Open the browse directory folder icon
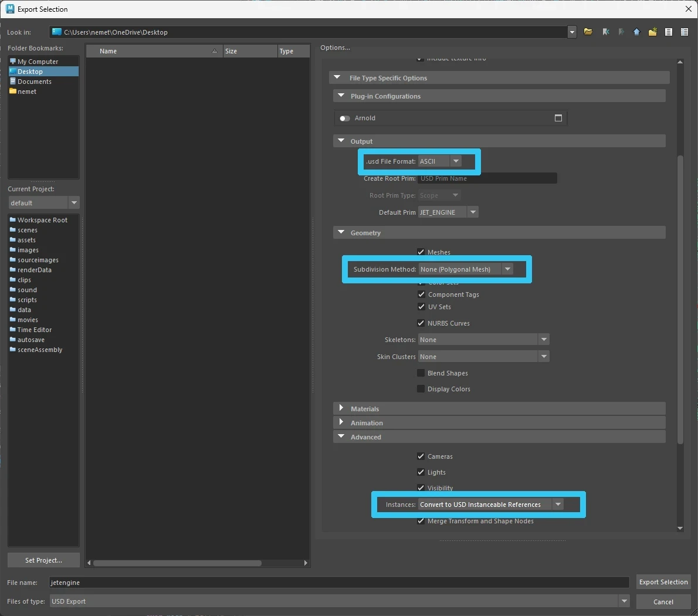This screenshot has width=698, height=616. point(588,32)
